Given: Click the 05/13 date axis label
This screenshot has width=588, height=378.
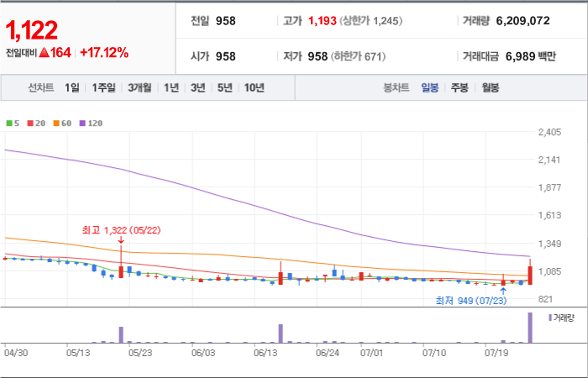Looking at the screenshot, I should coord(77,354).
